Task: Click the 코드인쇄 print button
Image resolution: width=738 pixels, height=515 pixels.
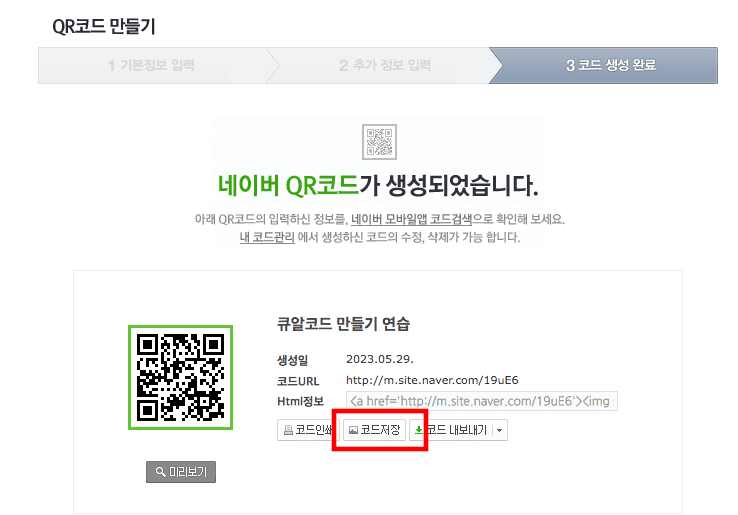Action: pos(308,430)
